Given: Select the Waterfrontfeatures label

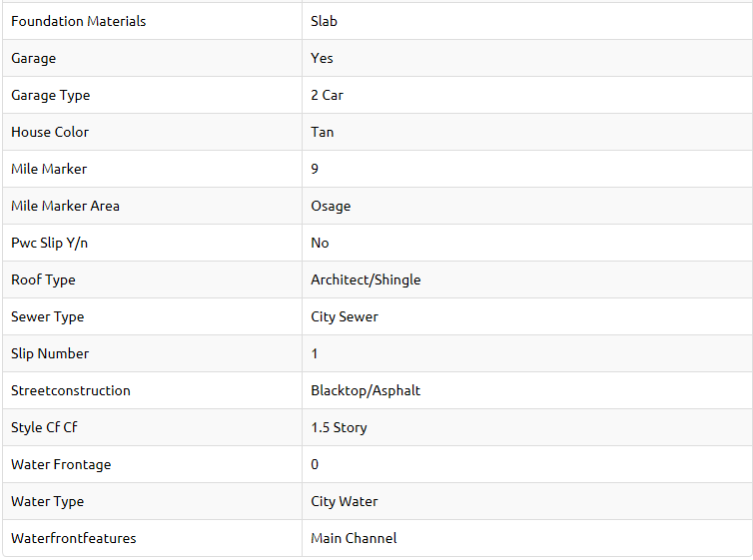Looking at the screenshot, I should 74,538.
